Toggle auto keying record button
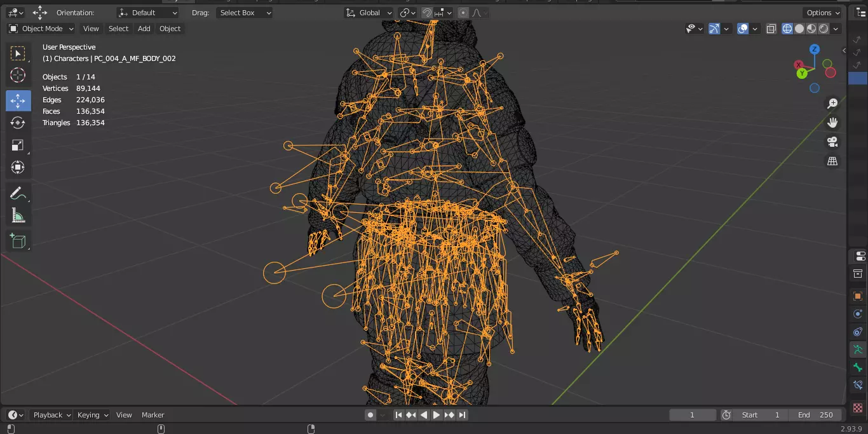The width and height of the screenshot is (868, 434). pos(370,415)
